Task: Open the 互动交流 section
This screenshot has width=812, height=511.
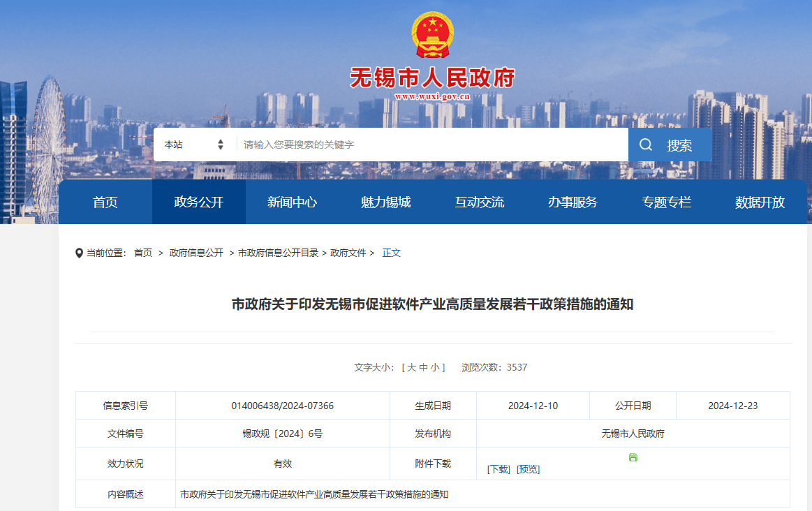Action: (479, 202)
